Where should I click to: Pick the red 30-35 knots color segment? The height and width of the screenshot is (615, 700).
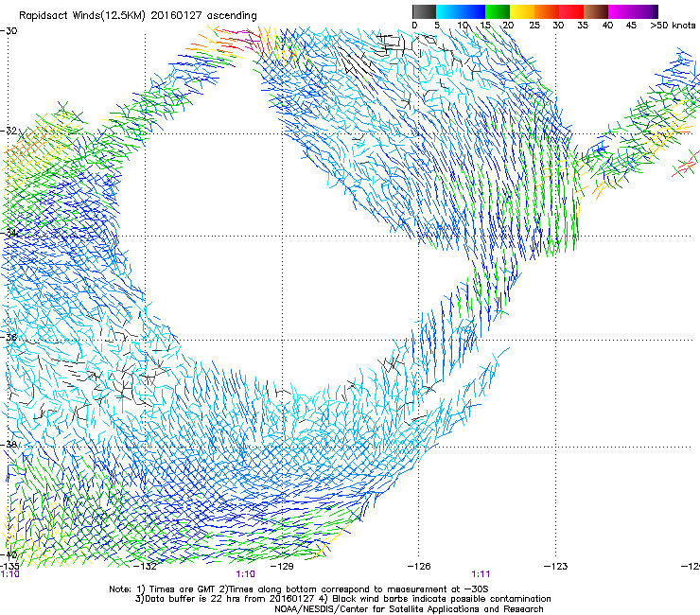click(571, 11)
